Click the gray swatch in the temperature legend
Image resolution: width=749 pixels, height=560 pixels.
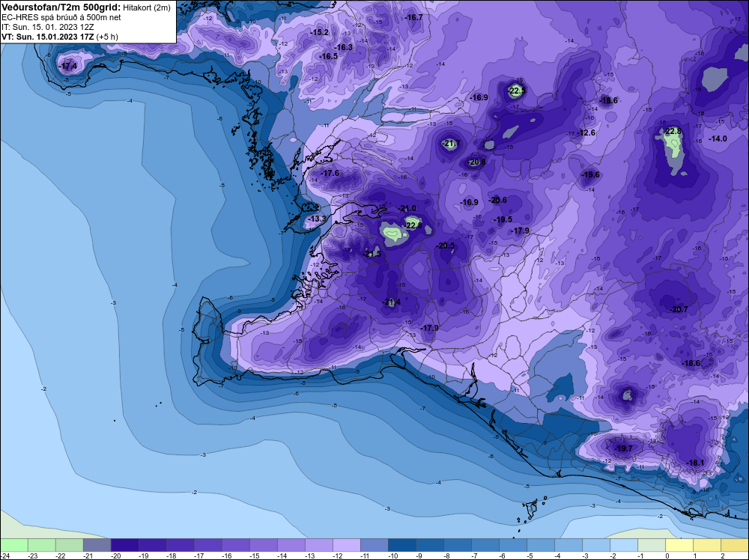pos(97,545)
